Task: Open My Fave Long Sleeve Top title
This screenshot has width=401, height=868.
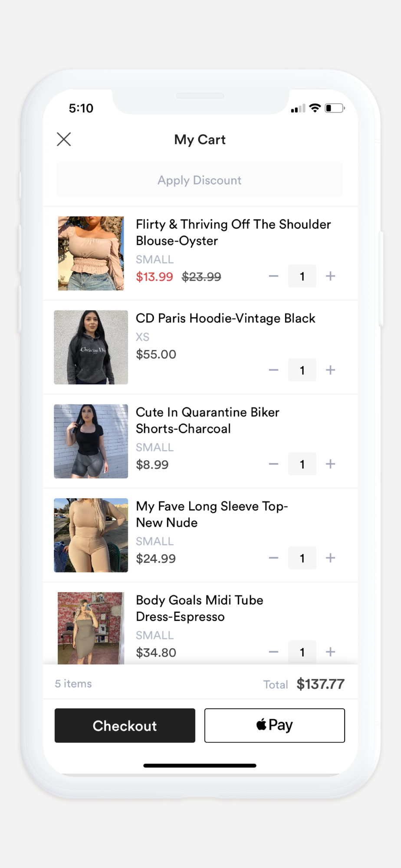Action: 212,514
